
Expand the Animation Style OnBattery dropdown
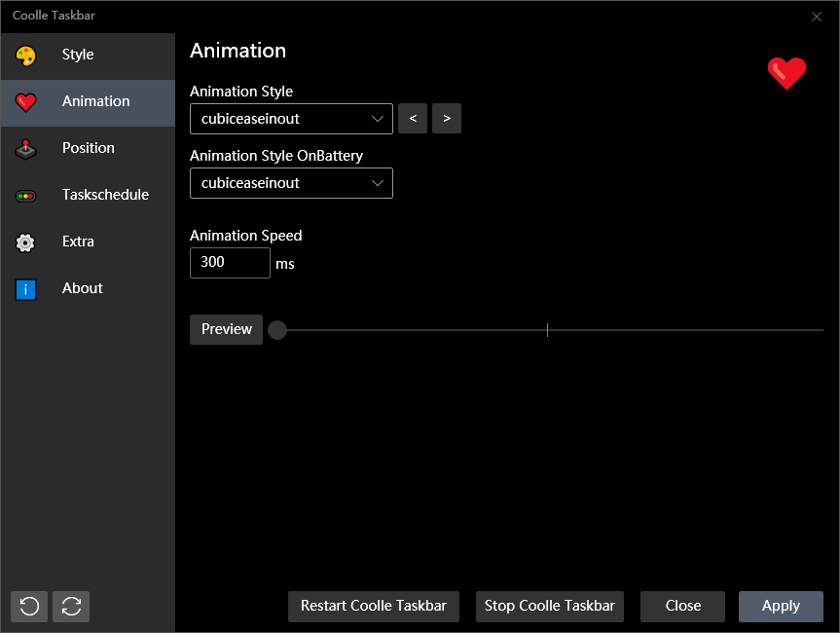pos(291,183)
